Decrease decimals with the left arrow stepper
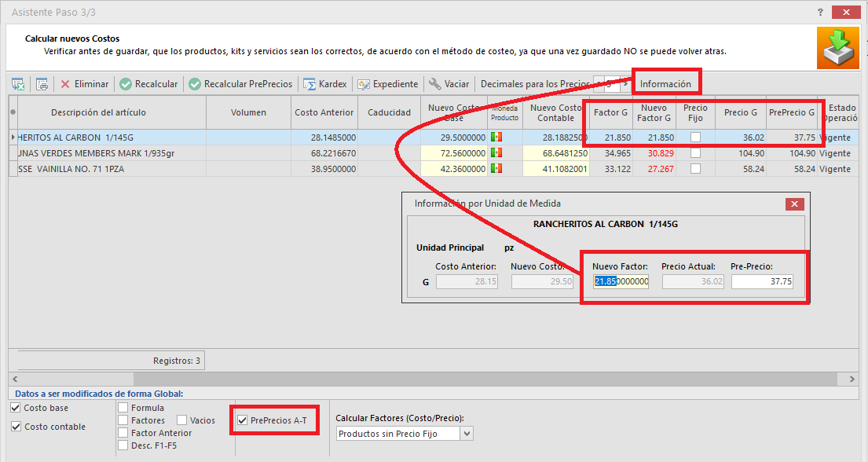 pyautogui.click(x=598, y=83)
